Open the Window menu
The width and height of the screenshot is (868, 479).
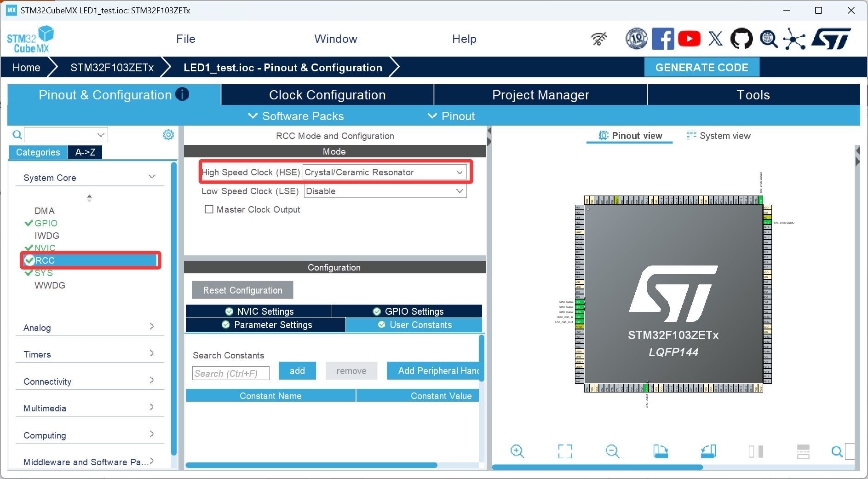(x=336, y=39)
